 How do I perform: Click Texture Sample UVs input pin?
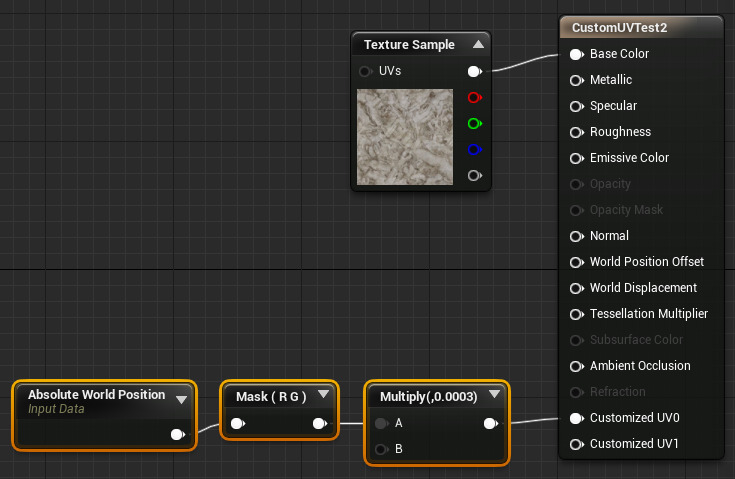[x=365, y=72]
